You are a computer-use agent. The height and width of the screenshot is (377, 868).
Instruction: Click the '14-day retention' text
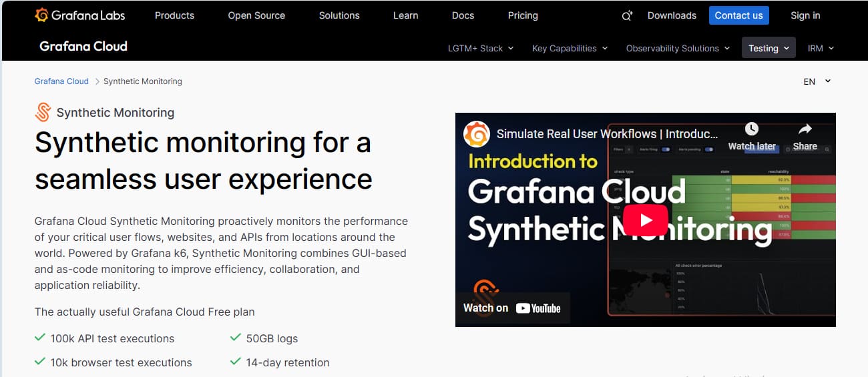[x=288, y=362]
